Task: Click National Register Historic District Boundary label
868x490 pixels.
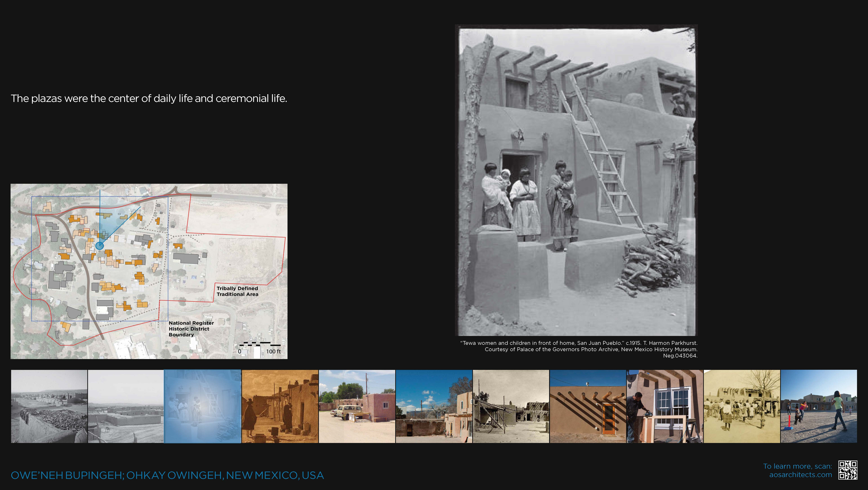Action: (191, 329)
